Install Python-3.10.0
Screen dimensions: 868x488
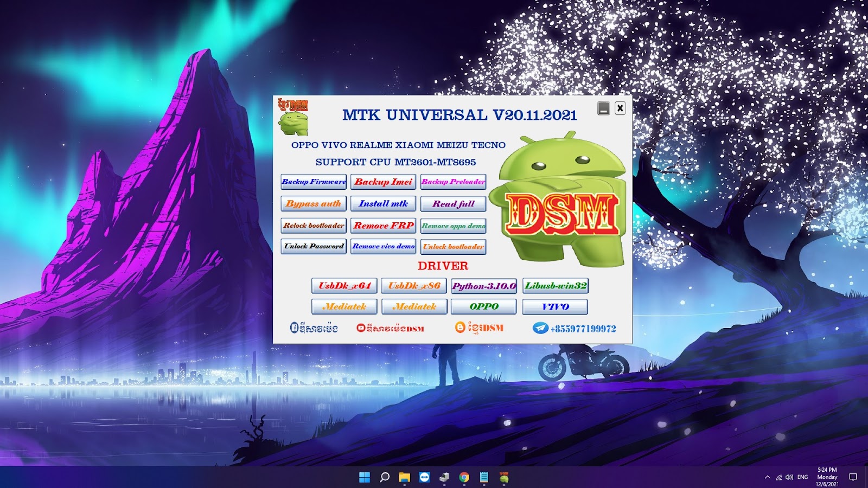[x=484, y=286]
